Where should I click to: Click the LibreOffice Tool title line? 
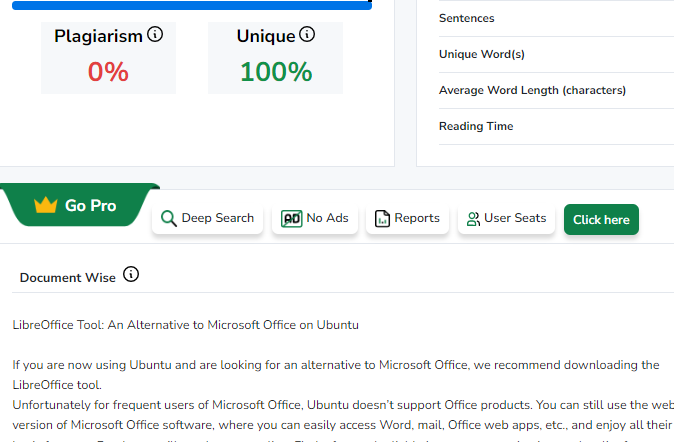pos(186,325)
